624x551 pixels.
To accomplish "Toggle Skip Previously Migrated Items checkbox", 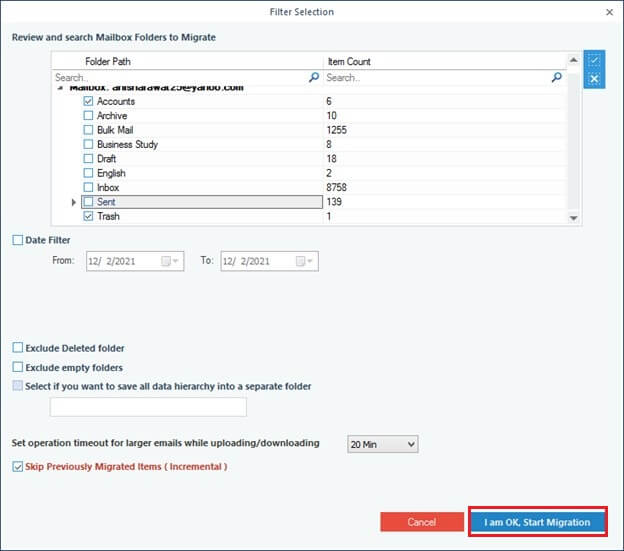I will click(x=18, y=466).
